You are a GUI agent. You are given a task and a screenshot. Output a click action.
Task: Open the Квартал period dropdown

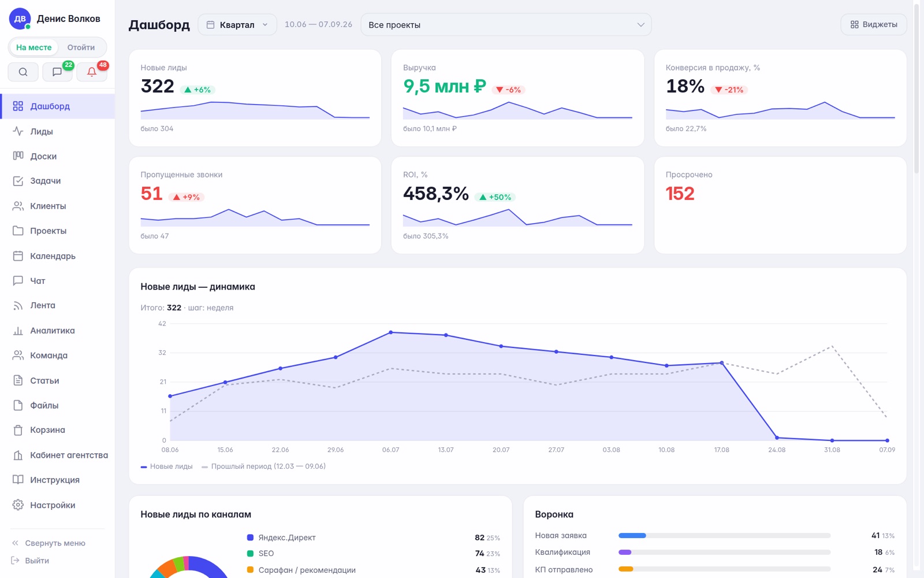click(237, 25)
